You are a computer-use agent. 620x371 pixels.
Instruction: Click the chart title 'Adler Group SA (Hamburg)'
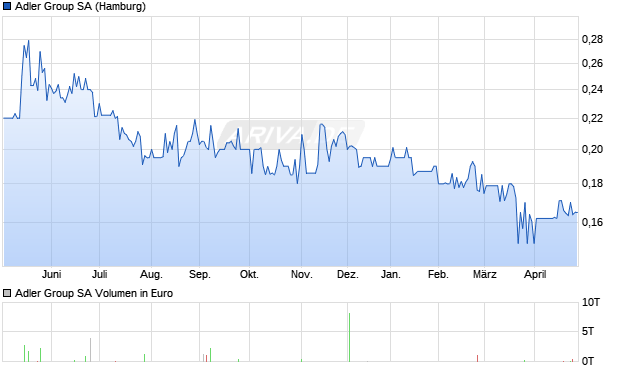point(80,6)
